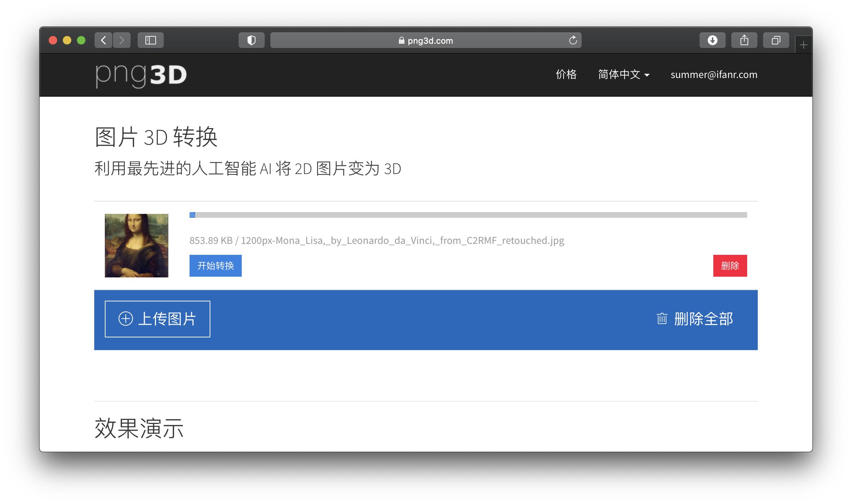The image size is (852, 504).
Task: Click the trash icon beside 删除全部
Action: point(662,319)
